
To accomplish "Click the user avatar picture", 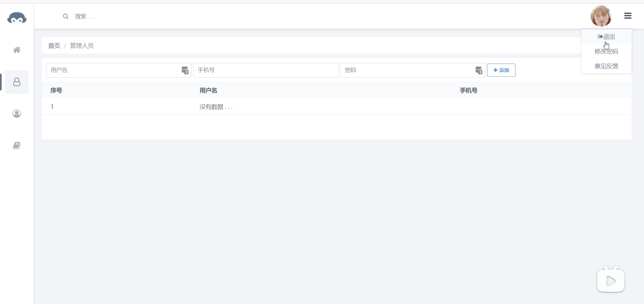I will (x=601, y=16).
